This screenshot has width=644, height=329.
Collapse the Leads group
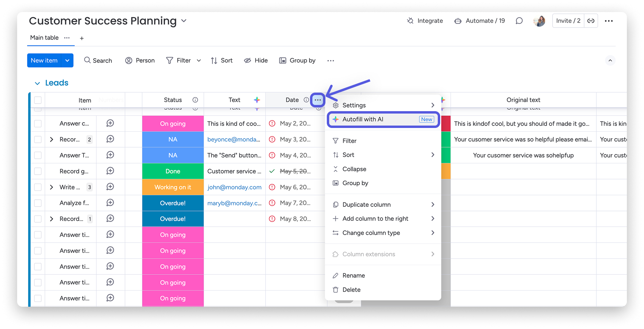[37, 83]
